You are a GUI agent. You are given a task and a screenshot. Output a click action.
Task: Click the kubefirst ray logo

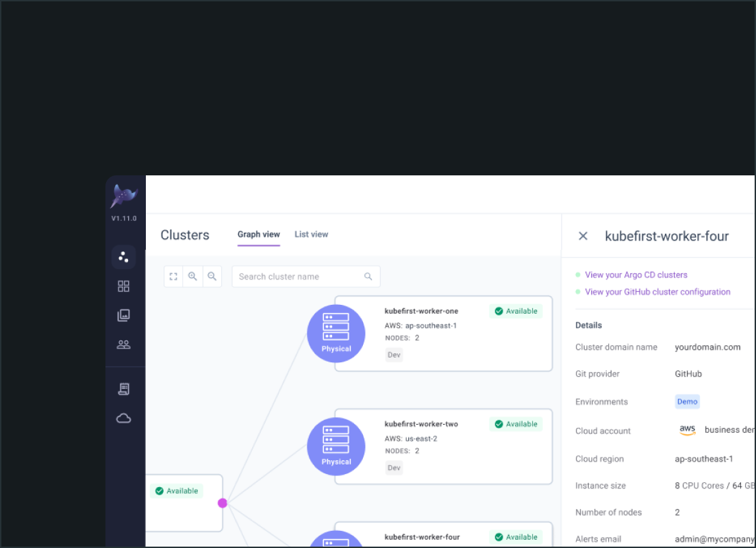pos(125,197)
